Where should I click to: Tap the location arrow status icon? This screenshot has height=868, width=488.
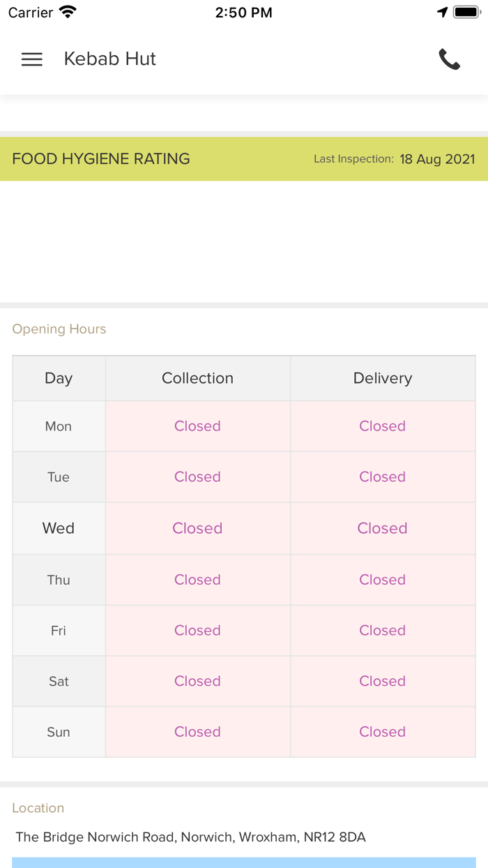click(442, 13)
